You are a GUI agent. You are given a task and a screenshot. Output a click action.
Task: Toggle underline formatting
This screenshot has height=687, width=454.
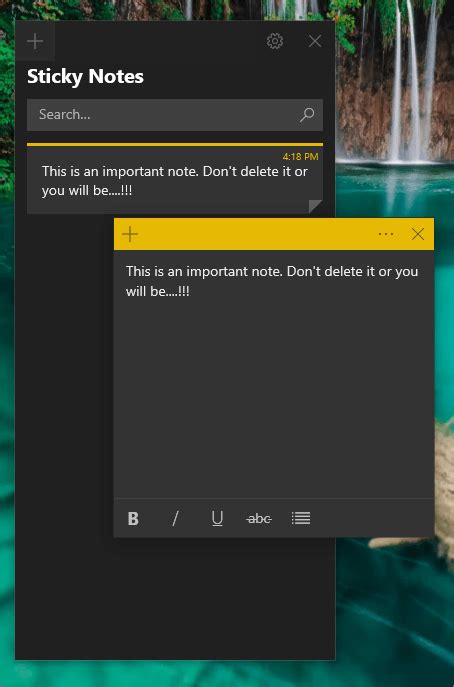click(x=217, y=518)
